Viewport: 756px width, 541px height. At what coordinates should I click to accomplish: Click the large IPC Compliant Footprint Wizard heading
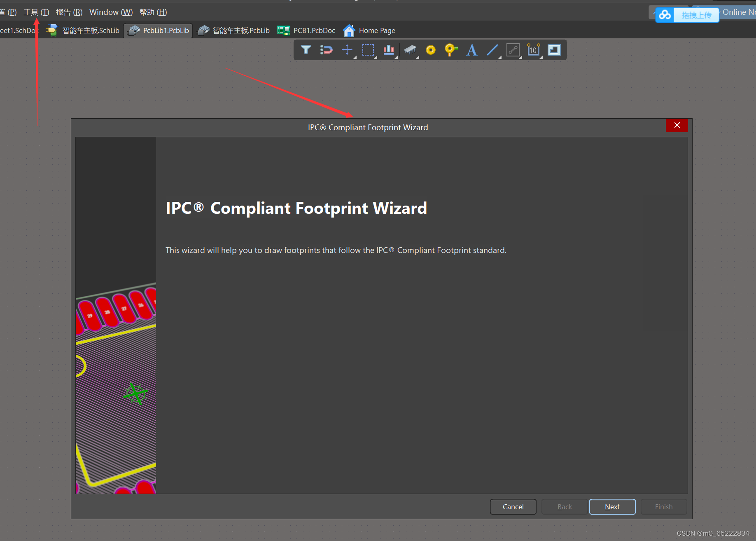tap(296, 208)
